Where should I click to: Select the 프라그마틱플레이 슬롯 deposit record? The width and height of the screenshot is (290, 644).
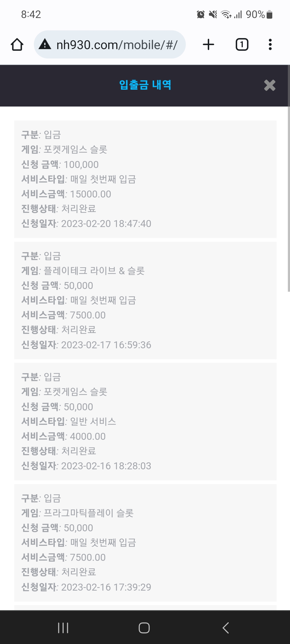tap(145, 543)
